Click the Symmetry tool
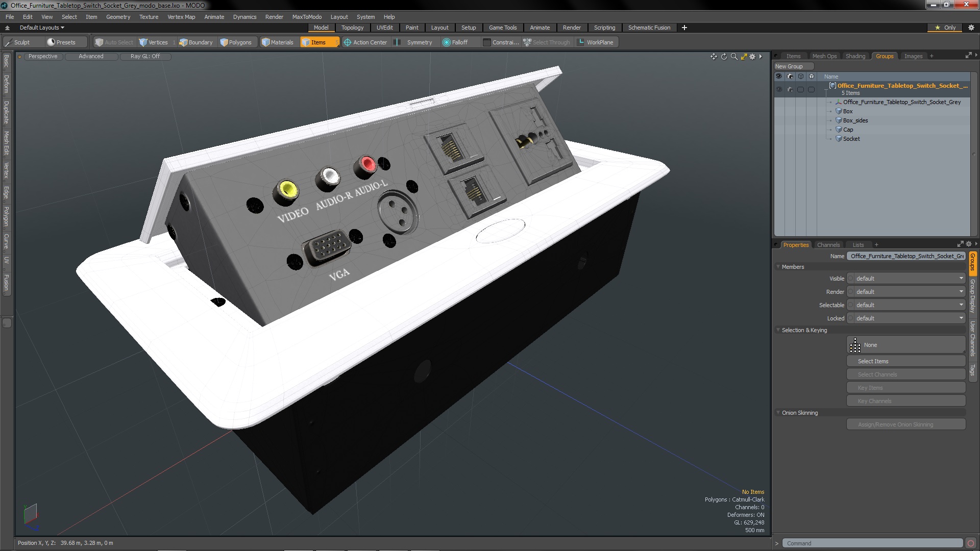 tap(414, 42)
